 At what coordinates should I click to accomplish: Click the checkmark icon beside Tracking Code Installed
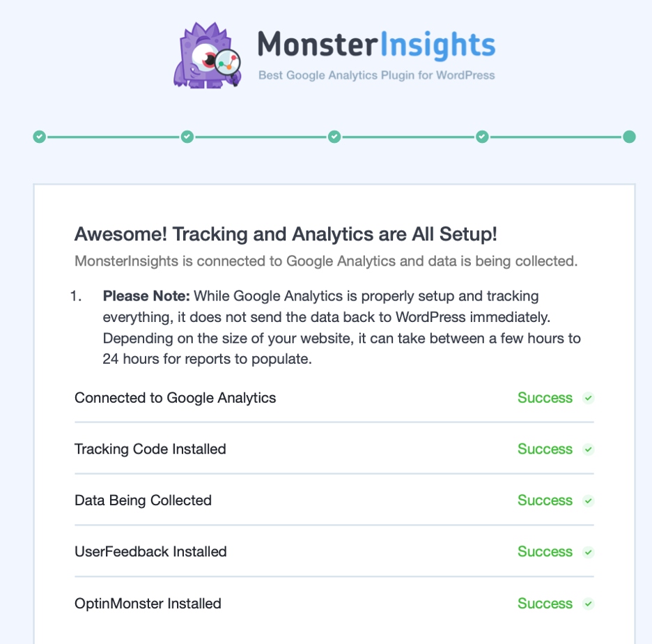588,450
